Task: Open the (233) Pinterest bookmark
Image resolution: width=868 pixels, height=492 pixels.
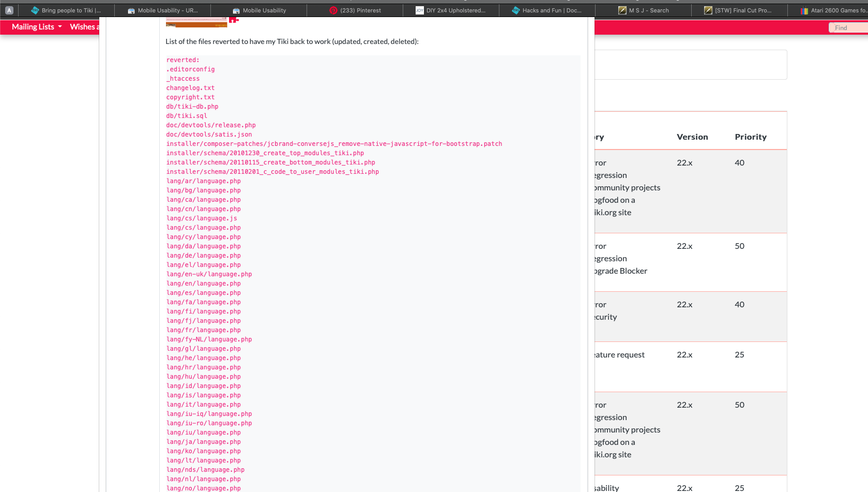Action: pos(355,10)
